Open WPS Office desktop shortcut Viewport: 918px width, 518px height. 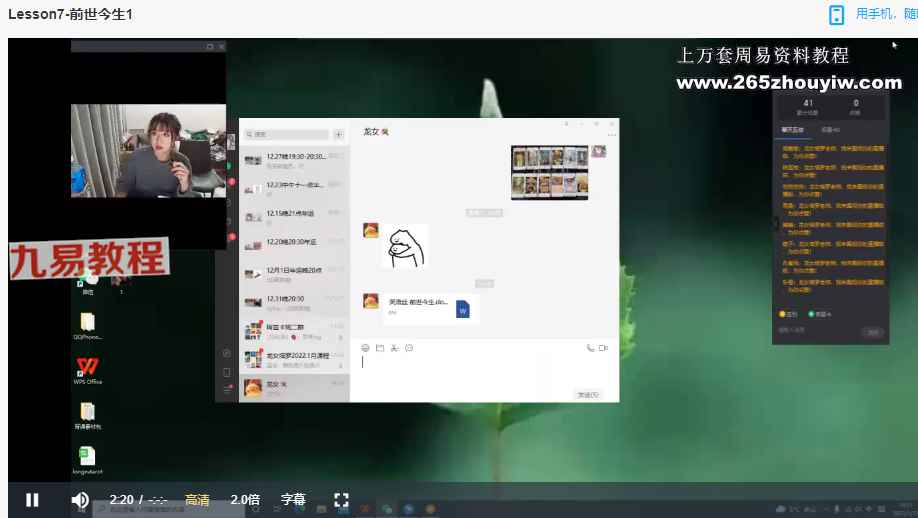tap(87, 371)
